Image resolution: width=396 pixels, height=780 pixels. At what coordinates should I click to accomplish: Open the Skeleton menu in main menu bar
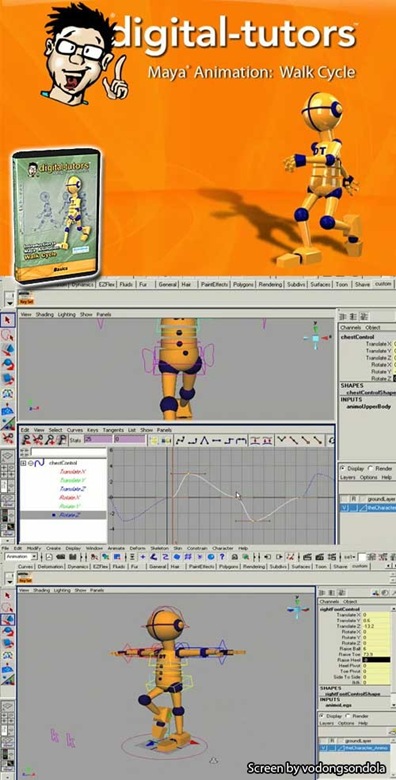pos(159,548)
